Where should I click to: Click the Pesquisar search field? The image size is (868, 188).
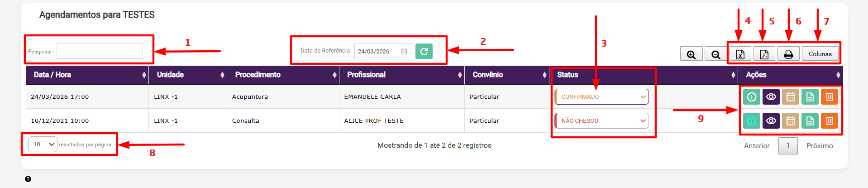coord(100,51)
